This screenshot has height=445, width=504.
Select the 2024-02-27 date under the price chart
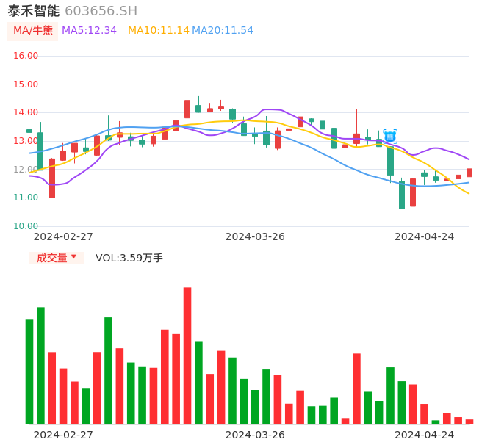[63, 236]
